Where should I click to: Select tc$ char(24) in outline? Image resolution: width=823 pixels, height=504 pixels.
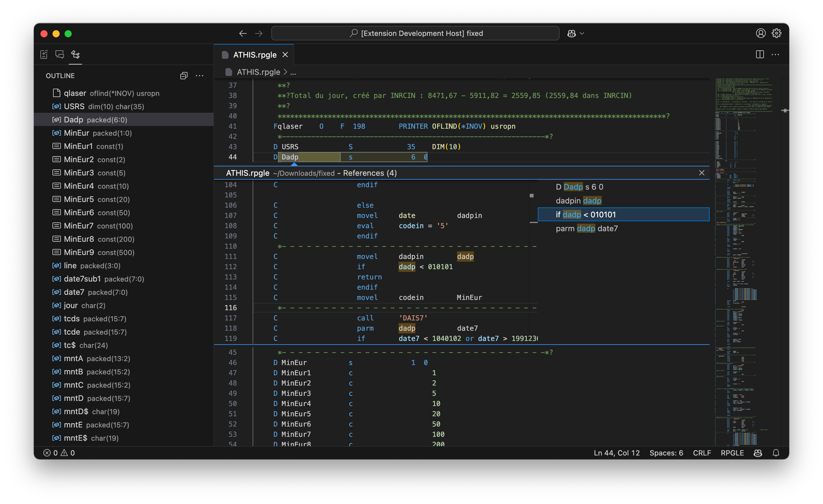point(124,345)
